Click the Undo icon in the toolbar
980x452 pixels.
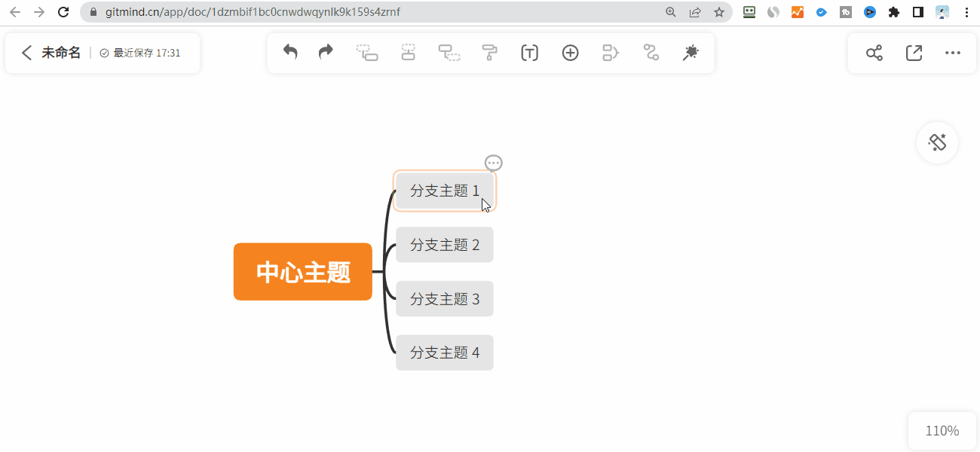(x=290, y=52)
